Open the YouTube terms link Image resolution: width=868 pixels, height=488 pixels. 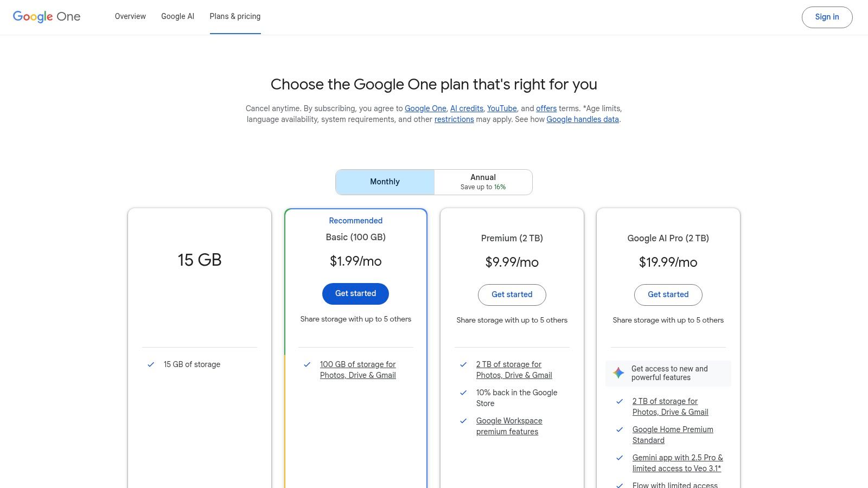pos(501,108)
